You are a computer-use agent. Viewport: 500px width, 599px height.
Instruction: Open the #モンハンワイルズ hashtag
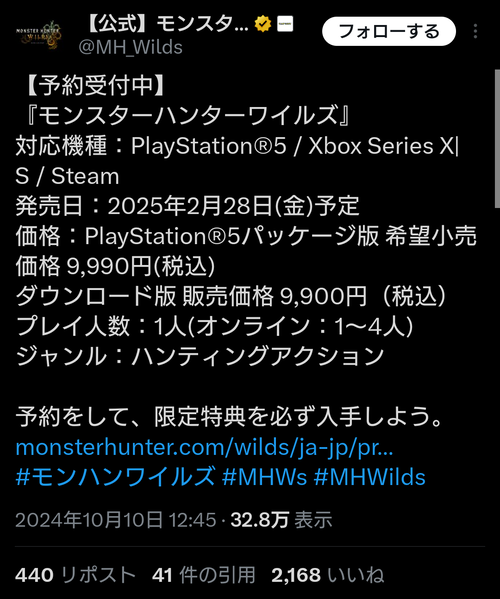click(115, 477)
